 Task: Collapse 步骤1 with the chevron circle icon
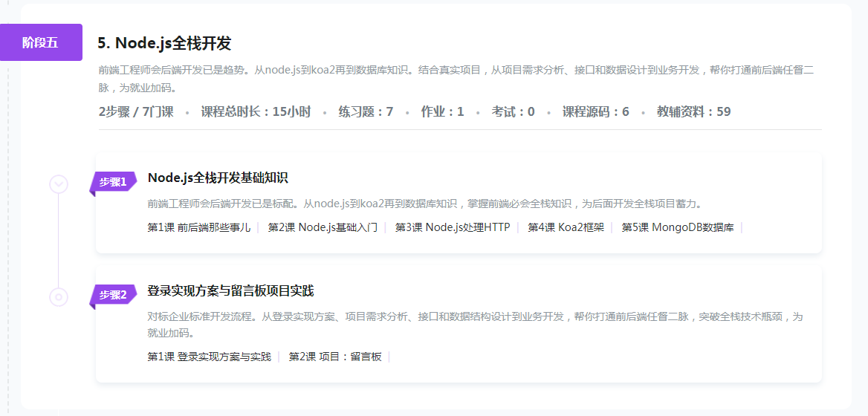(59, 184)
